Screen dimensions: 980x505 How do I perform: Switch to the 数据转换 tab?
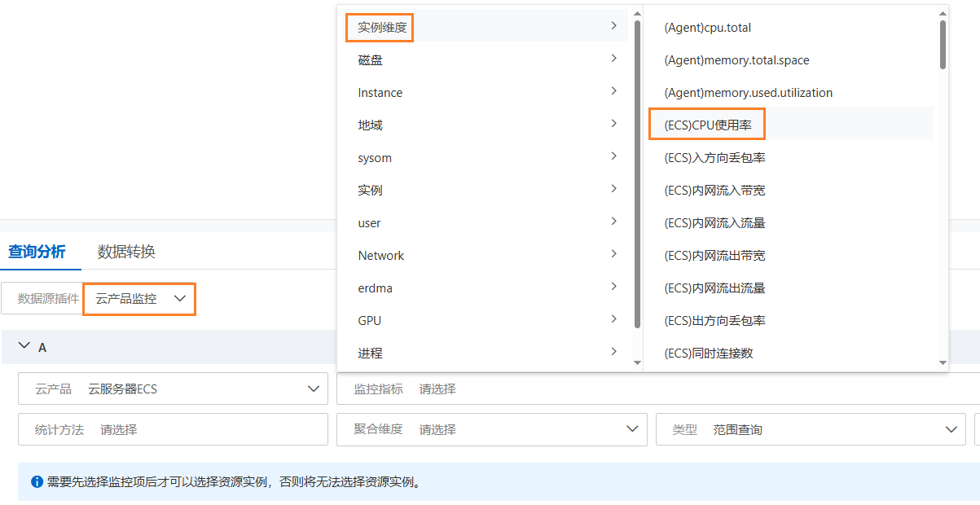[x=126, y=252]
